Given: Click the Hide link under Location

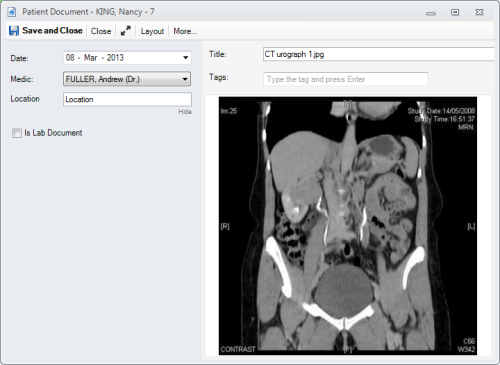Looking at the screenshot, I should 185,112.
